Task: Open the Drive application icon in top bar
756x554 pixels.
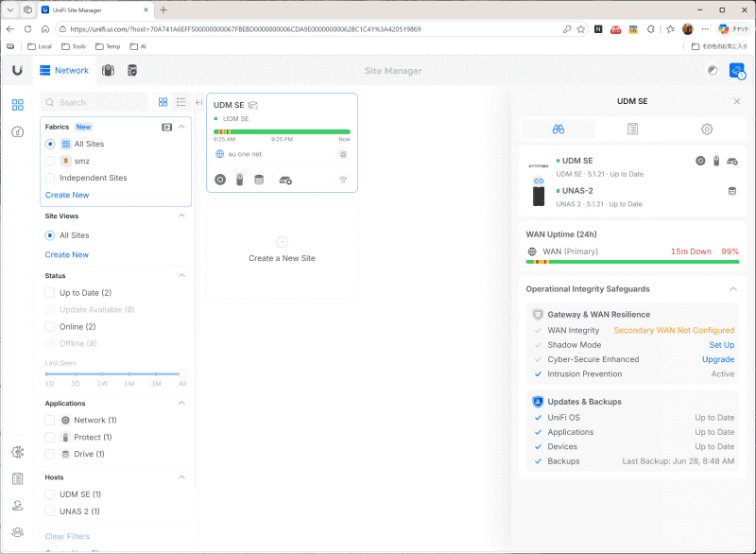Action: click(x=132, y=70)
